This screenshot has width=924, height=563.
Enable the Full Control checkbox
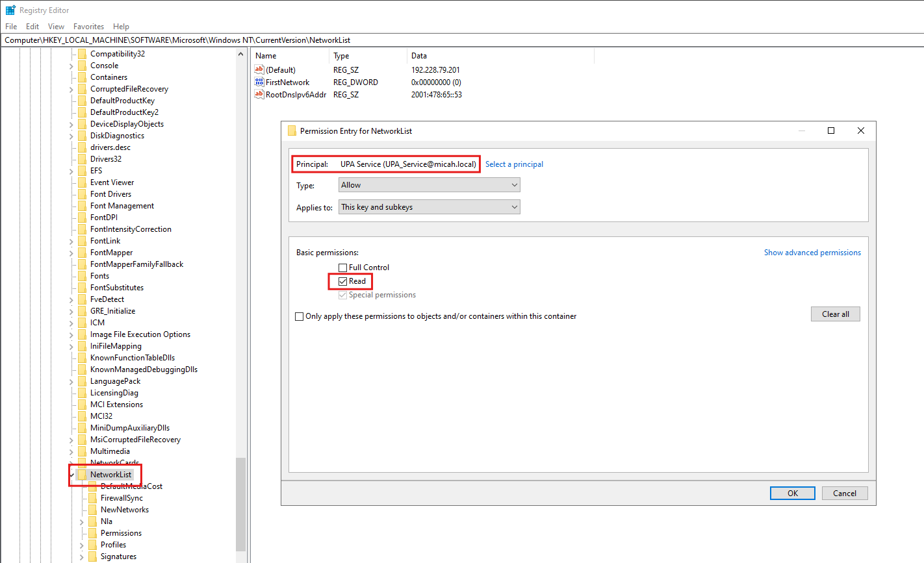tap(343, 268)
